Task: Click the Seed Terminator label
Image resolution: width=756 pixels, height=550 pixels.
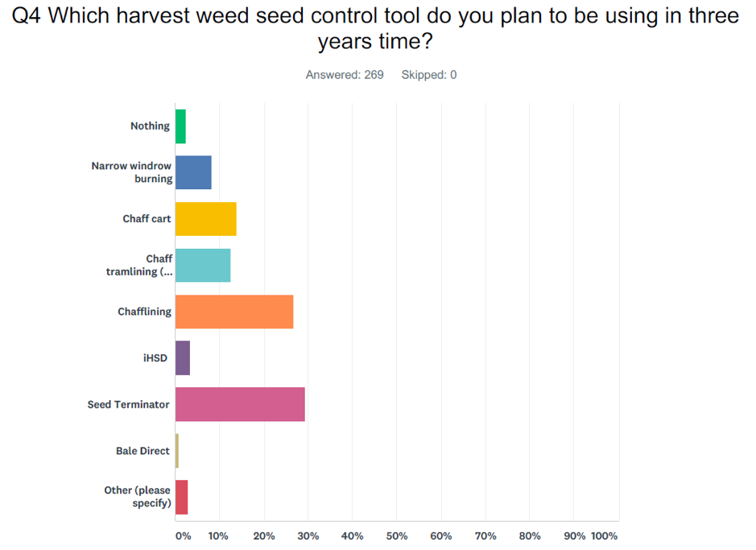Action: pyautogui.click(x=129, y=404)
